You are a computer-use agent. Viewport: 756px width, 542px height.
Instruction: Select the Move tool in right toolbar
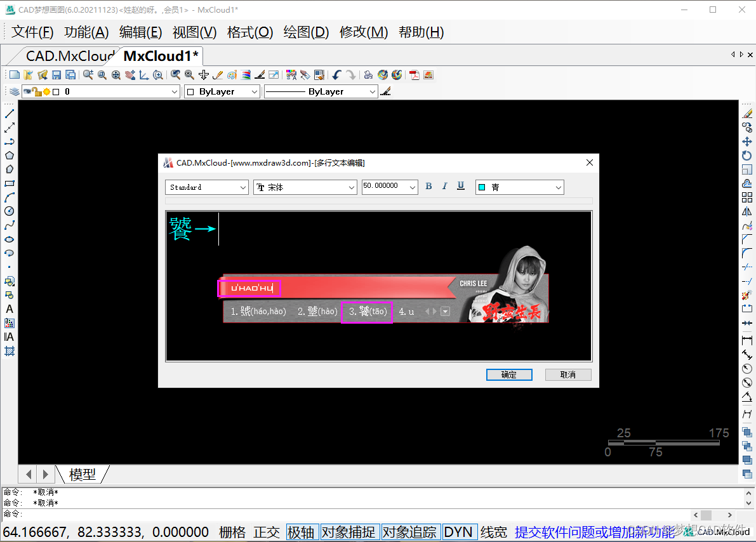click(747, 142)
